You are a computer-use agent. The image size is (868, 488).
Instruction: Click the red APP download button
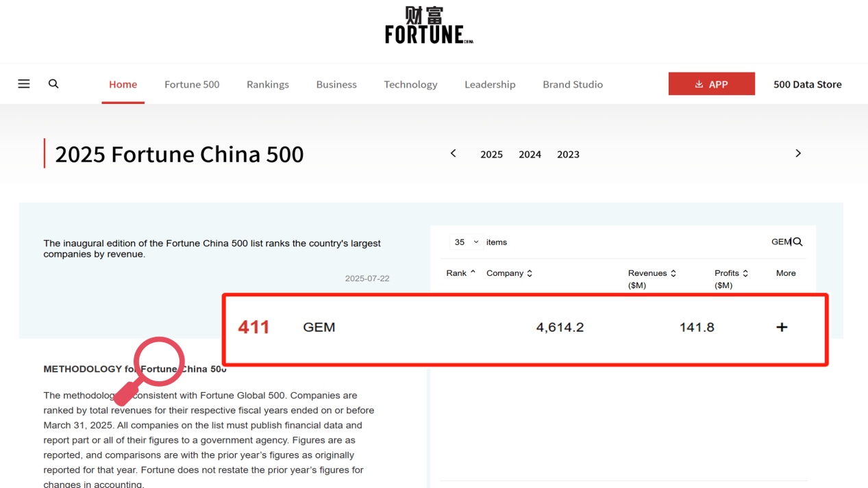712,84
